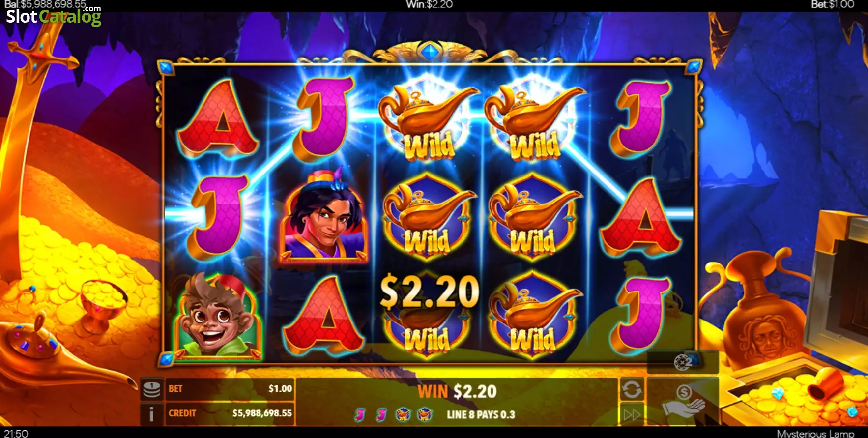
Task: Click the CREDIT balance display
Action: click(x=230, y=413)
